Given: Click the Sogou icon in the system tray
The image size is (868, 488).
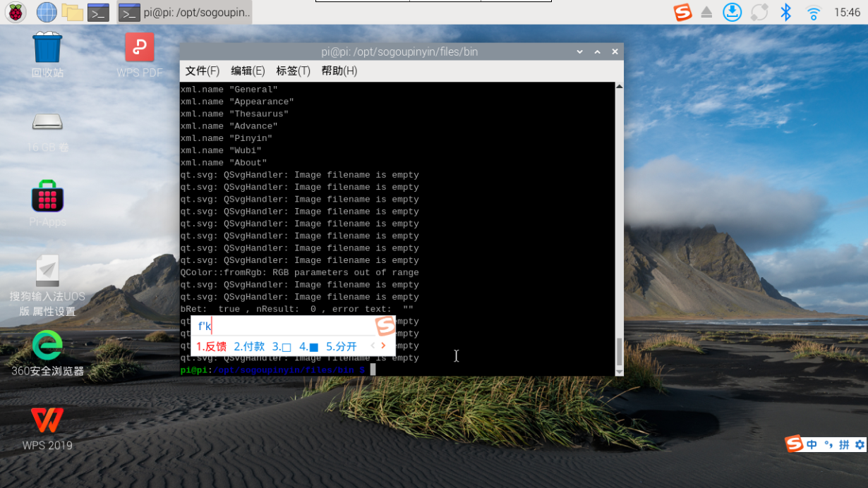Looking at the screenshot, I should (x=682, y=12).
